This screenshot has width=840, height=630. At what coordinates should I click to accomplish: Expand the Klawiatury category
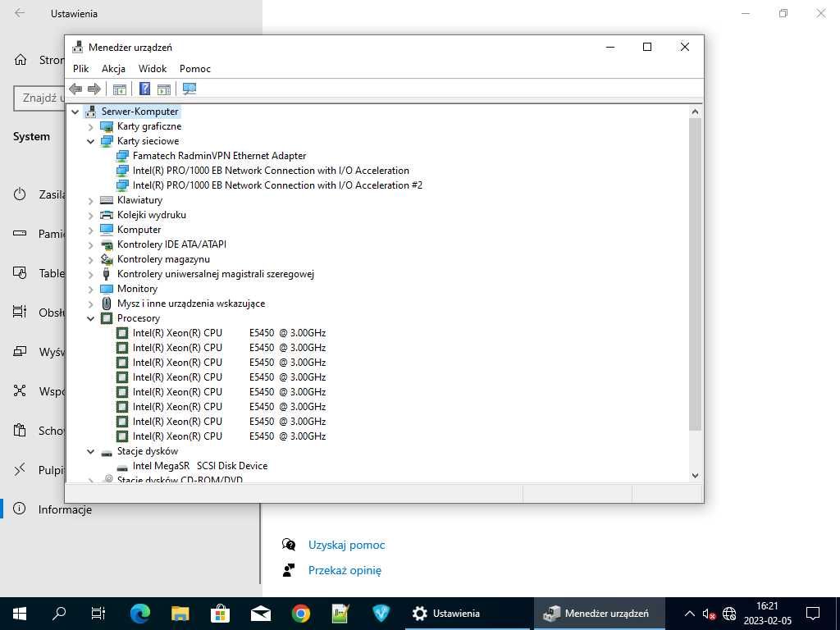pos(90,201)
